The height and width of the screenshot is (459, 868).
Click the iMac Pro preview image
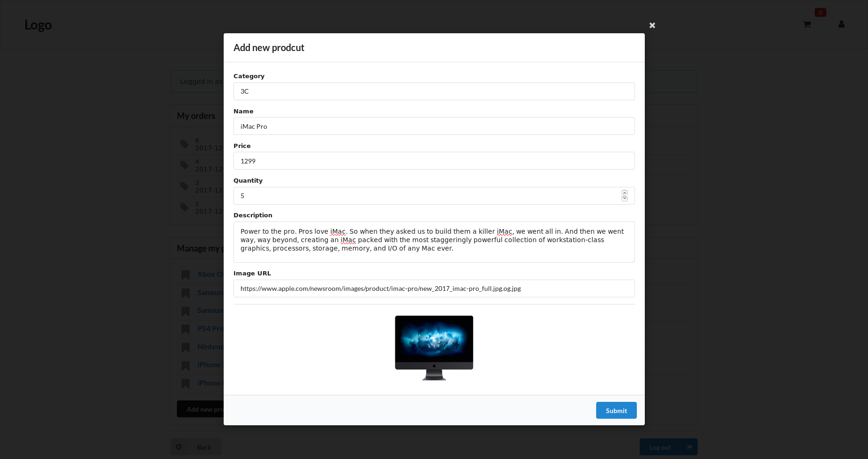(434, 348)
